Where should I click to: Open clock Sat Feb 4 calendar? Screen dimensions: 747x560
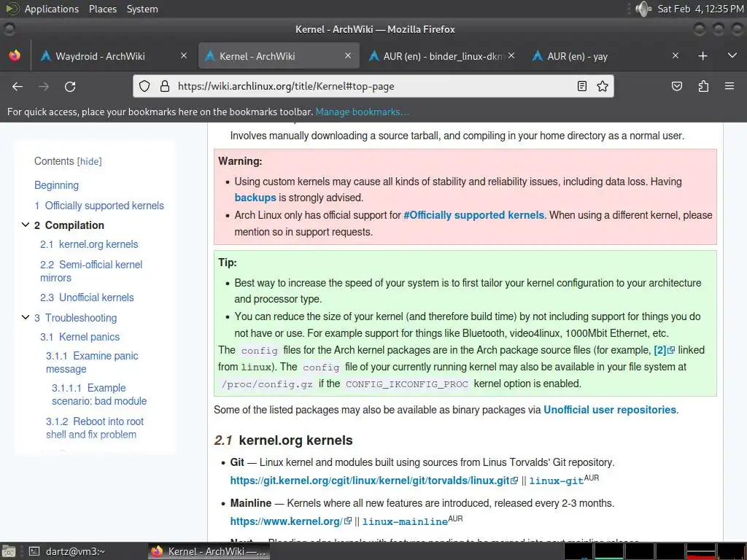coord(700,9)
